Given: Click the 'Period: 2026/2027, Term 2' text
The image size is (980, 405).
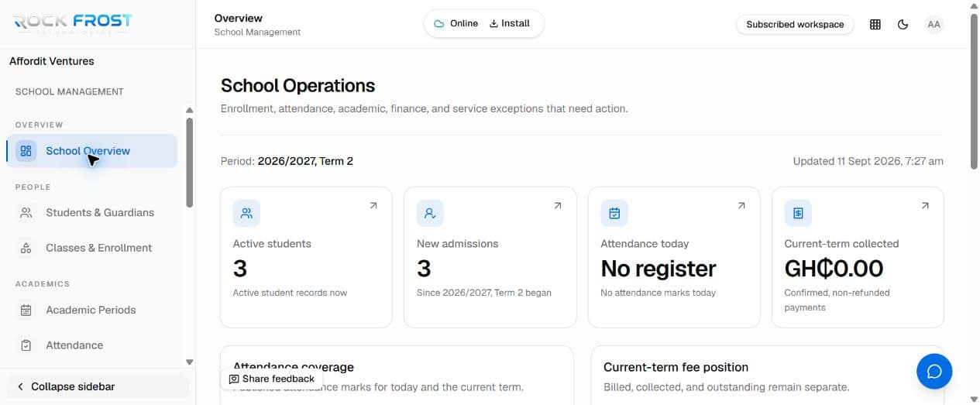Looking at the screenshot, I should [287, 161].
